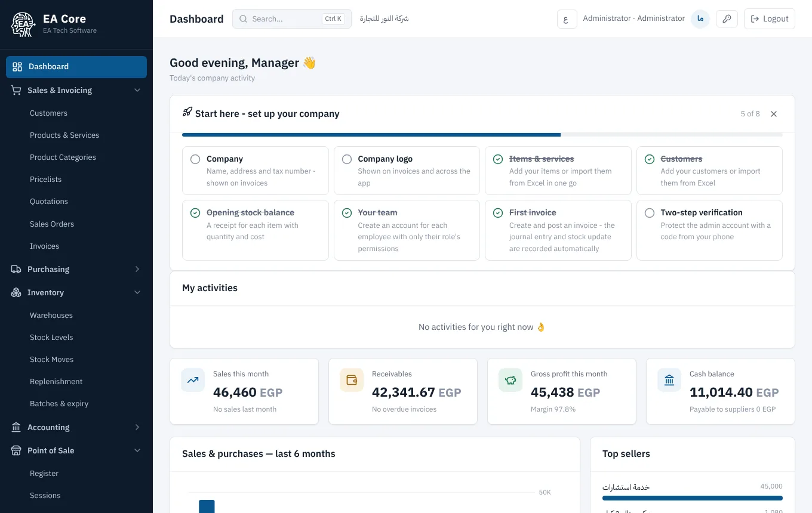Image resolution: width=812 pixels, height=513 pixels.
Task: Toggle the First invoice check mark
Action: [498, 213]
